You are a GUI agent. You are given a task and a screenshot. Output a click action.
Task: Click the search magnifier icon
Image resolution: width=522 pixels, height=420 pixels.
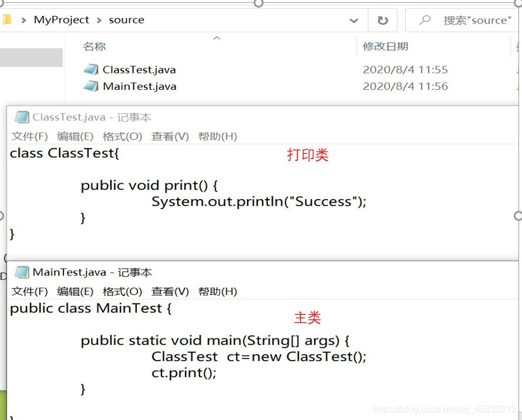(425, 20)
